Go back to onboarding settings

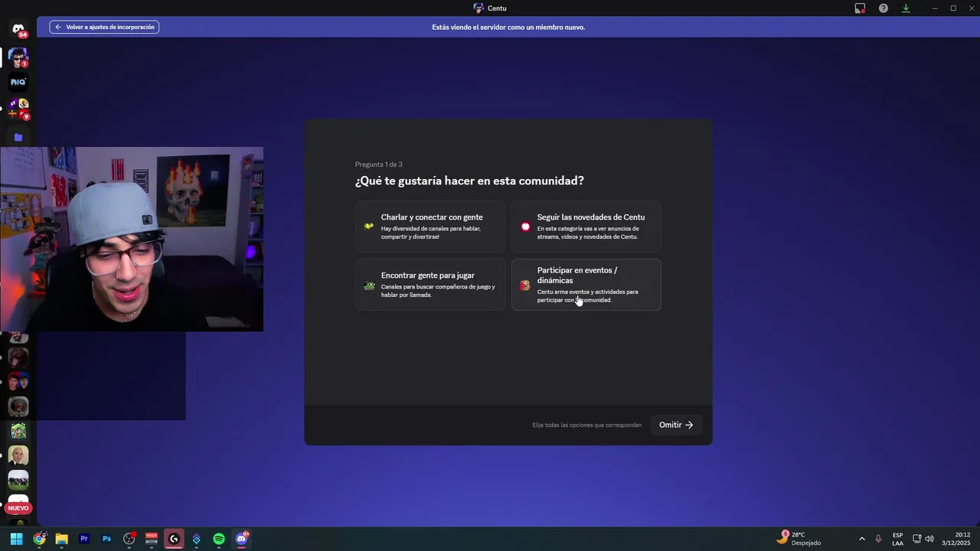(104, 27)
